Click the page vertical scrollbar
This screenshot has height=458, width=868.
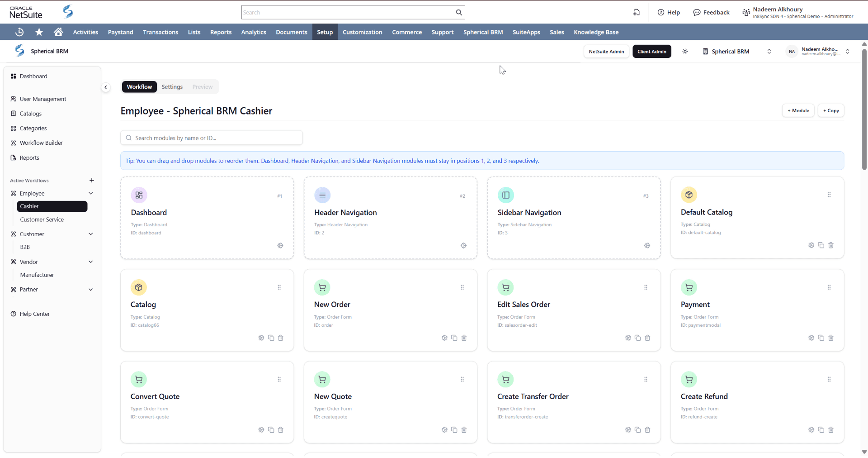pos(864,109)
